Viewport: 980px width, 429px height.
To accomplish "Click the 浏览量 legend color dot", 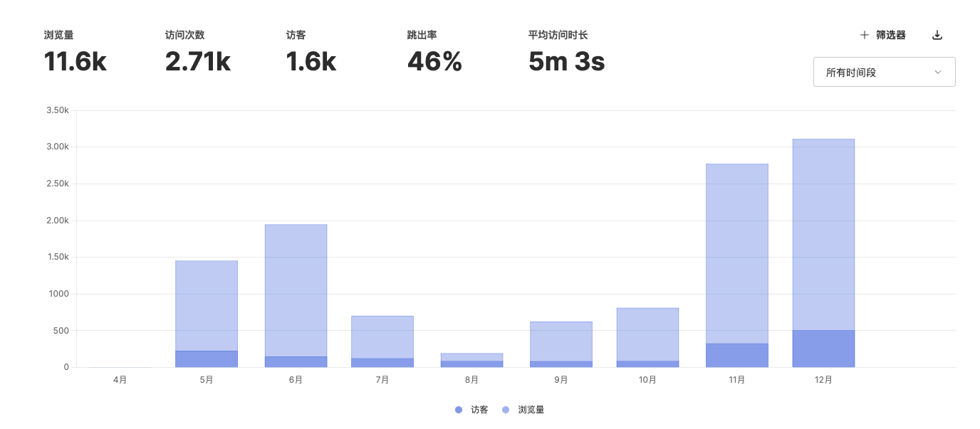I will pos(506,410).
